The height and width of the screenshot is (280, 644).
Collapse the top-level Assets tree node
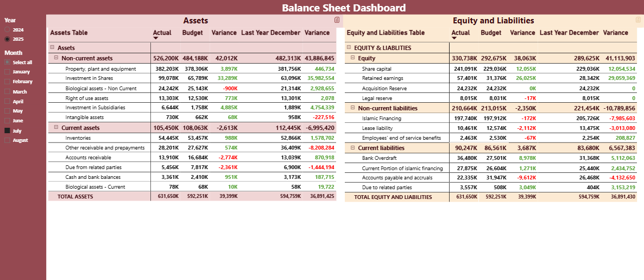[52, 48]
